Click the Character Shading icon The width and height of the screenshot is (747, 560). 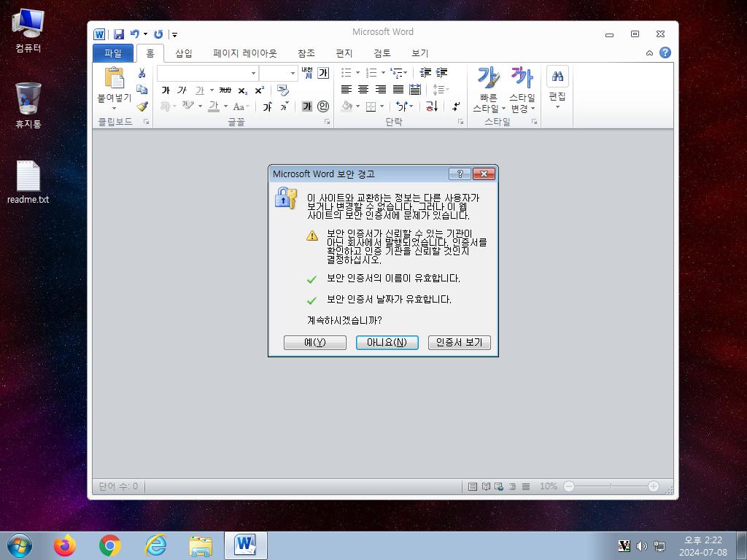(x=307, y=106)
